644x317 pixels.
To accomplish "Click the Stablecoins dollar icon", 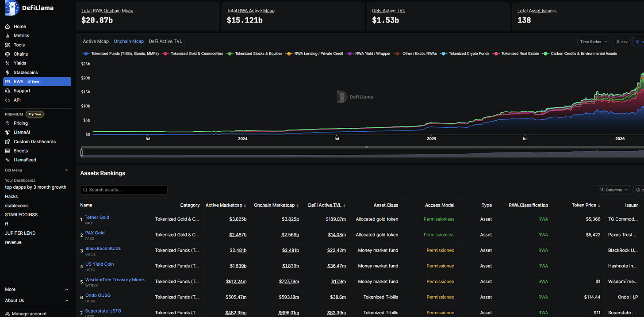I will (x=8, y=73).
